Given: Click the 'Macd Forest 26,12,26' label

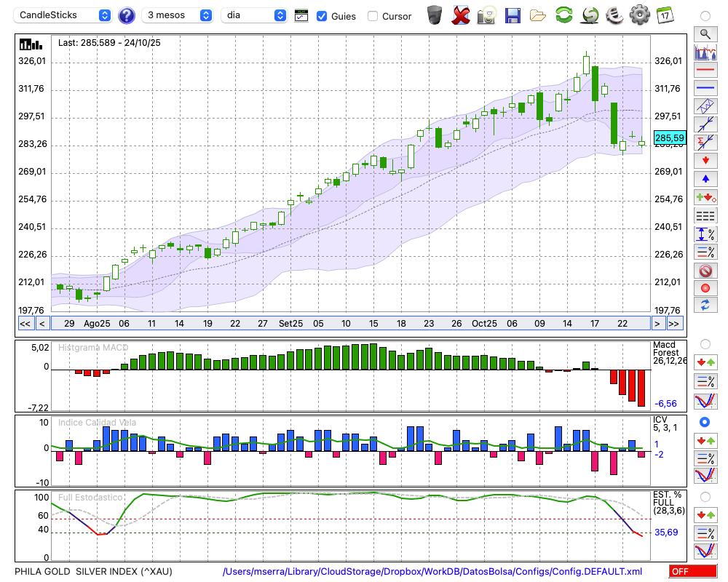Looking at the screenshot, I should click(669, 353).
